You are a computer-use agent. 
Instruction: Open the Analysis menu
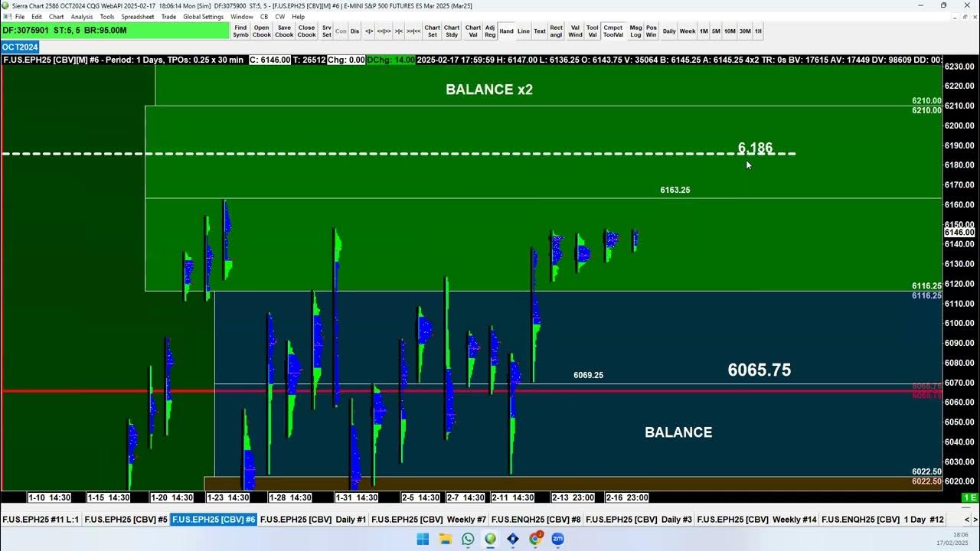click(x=81, y=16)
